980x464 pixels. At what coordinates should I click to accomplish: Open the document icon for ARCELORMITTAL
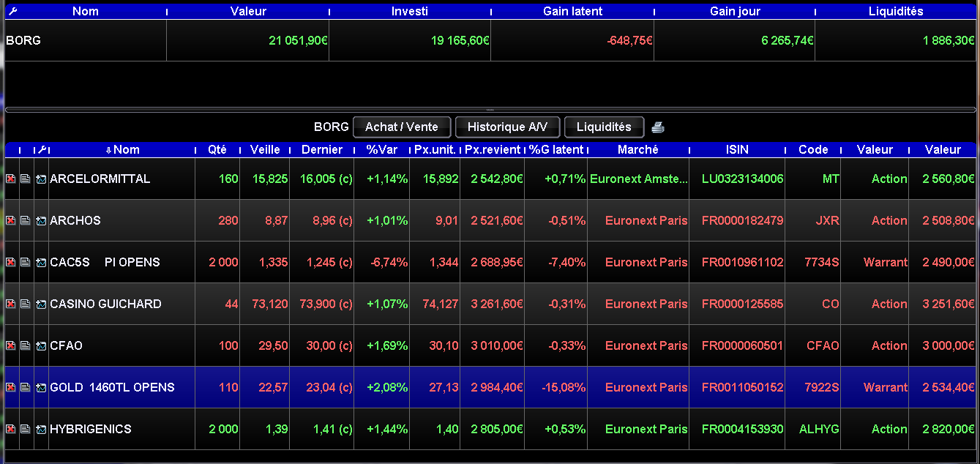(26, 179)
